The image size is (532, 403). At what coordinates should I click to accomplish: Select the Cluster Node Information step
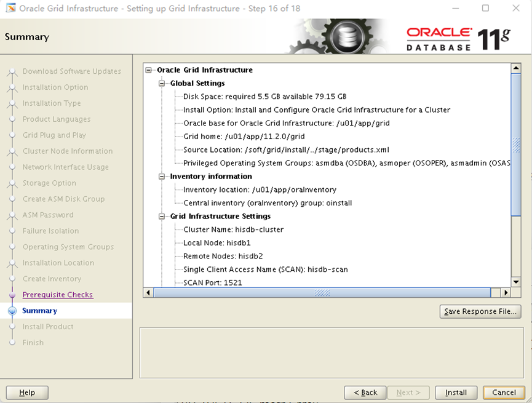(x=68, y=151)
